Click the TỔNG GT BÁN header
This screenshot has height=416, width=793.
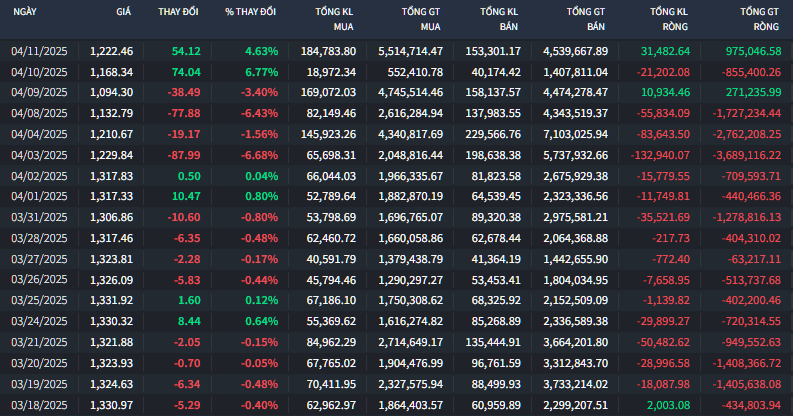click(586, 19)
